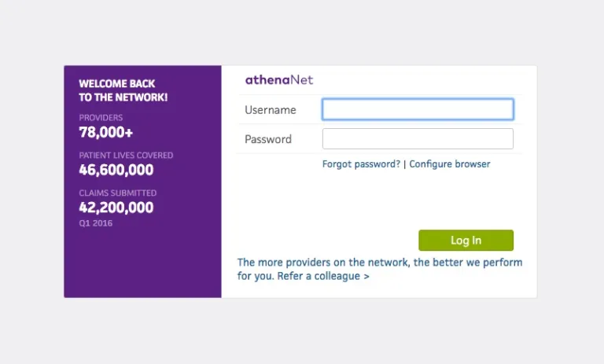Select the 42,200,000 claims figure
This screenshot has height=364, width=604.
coord(116,208)
